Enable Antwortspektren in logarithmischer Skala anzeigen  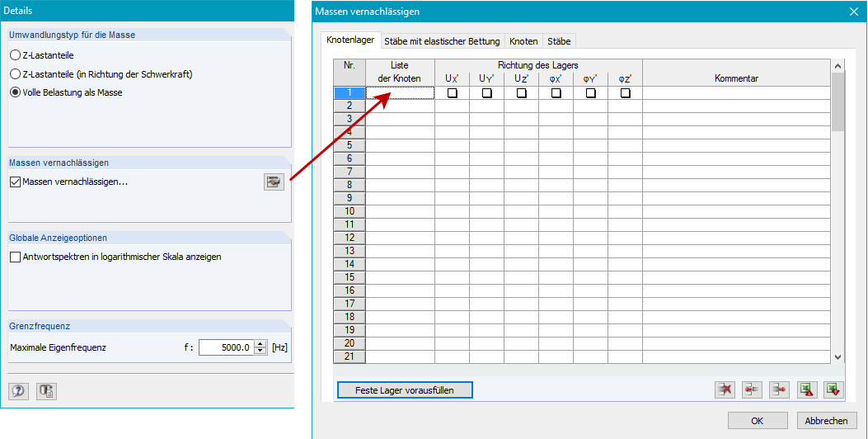click(x=16, y=257)
